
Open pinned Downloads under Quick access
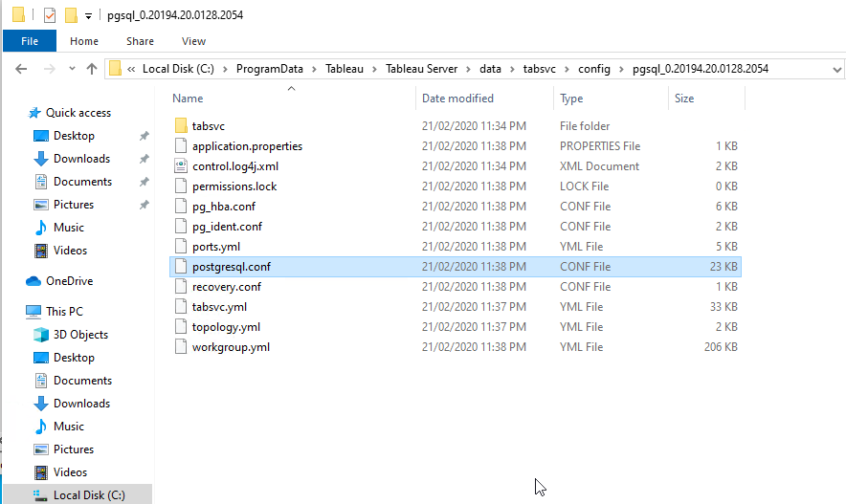tap(81, 159)
